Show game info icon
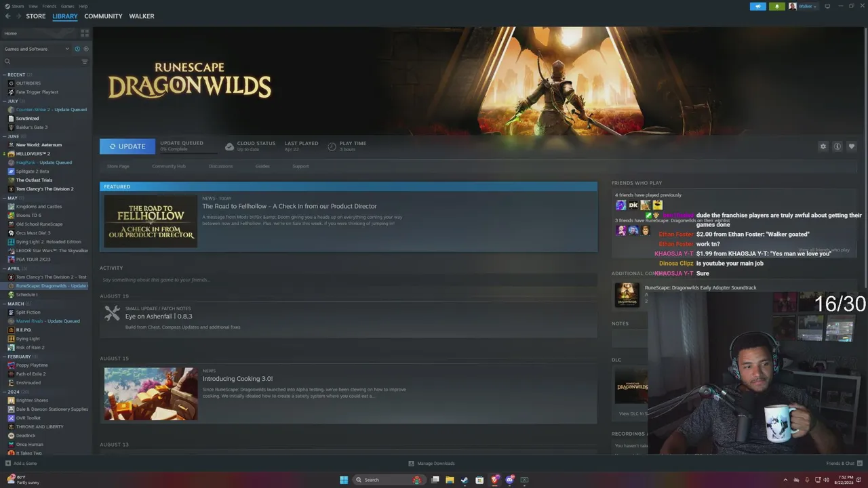Image resolution: width=868 pixels, height=488 pixels. click(x=837, y=146)
